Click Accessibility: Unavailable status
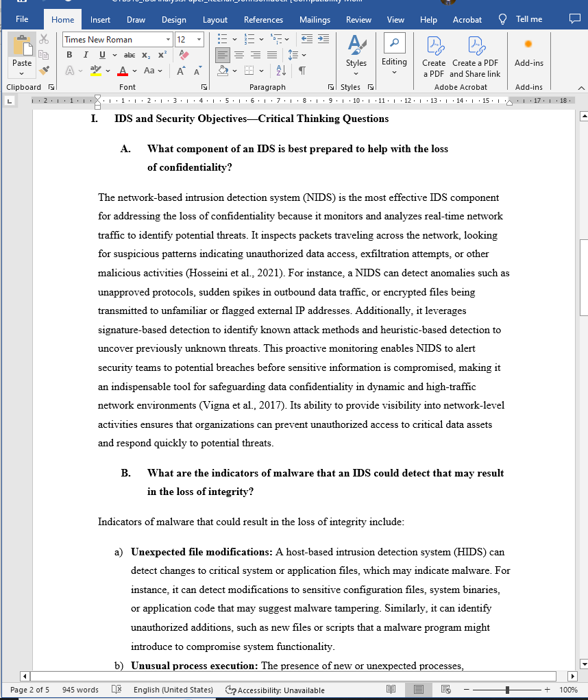 [x=275, y=690]
